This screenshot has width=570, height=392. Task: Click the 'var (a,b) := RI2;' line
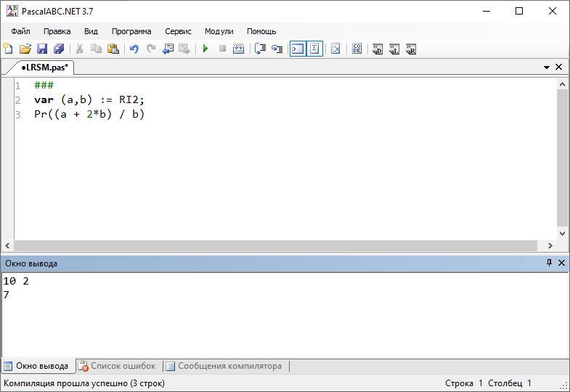click(89, 100)
